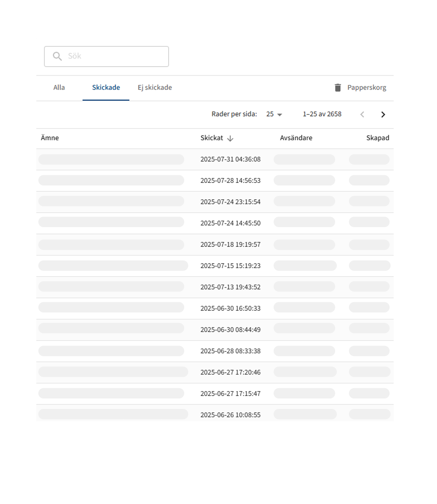Open message sent 2025-07-15 15:19:23
The height and width of the screenshot is (504, 437).
pos(230,266)
